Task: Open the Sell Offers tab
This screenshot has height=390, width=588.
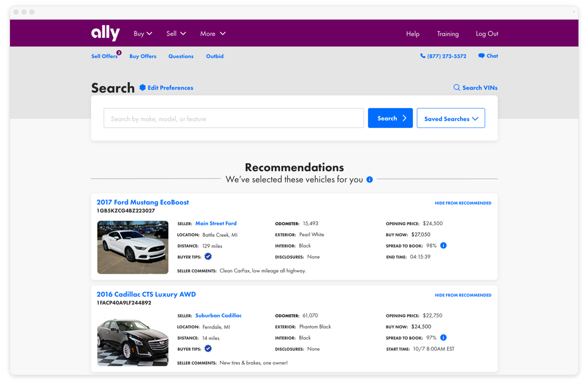Action: point(104,56)
